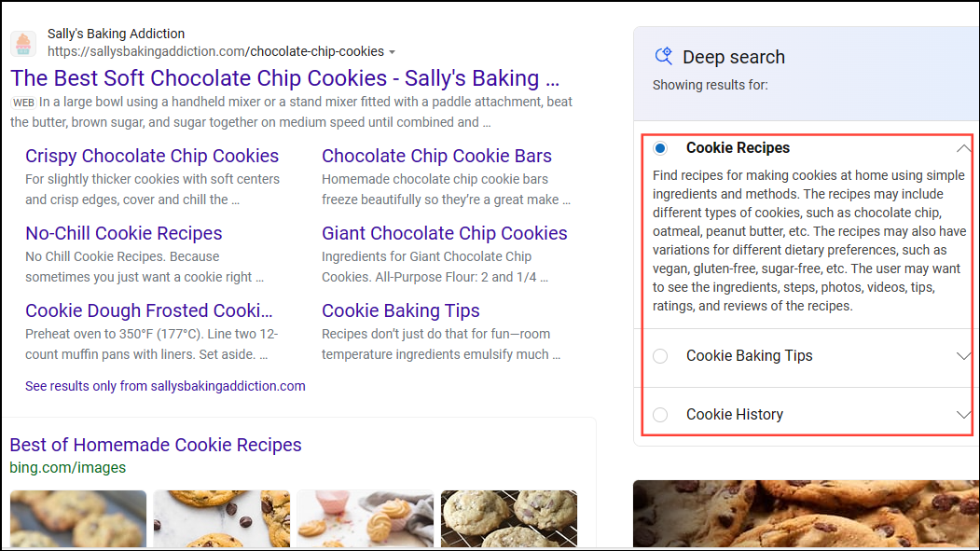Open the Crispy Chocolate Chip Cookies link
Viewport: 980px width, 551px height.
[152, 156]
